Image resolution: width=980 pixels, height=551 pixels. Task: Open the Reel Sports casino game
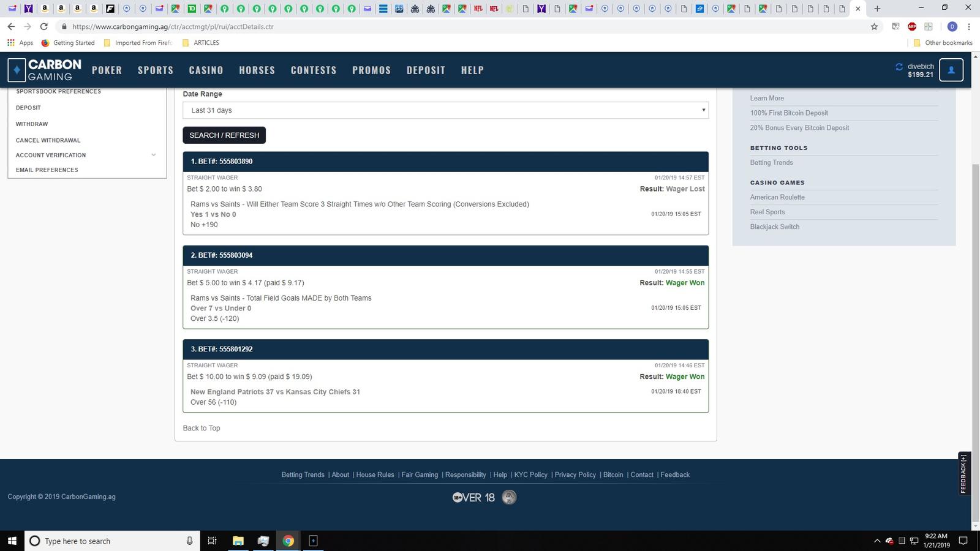[x=767, y=212]
